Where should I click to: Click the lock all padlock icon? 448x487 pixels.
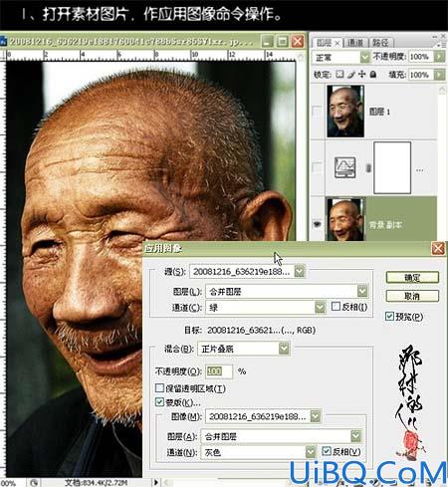[x=373, y=74]
